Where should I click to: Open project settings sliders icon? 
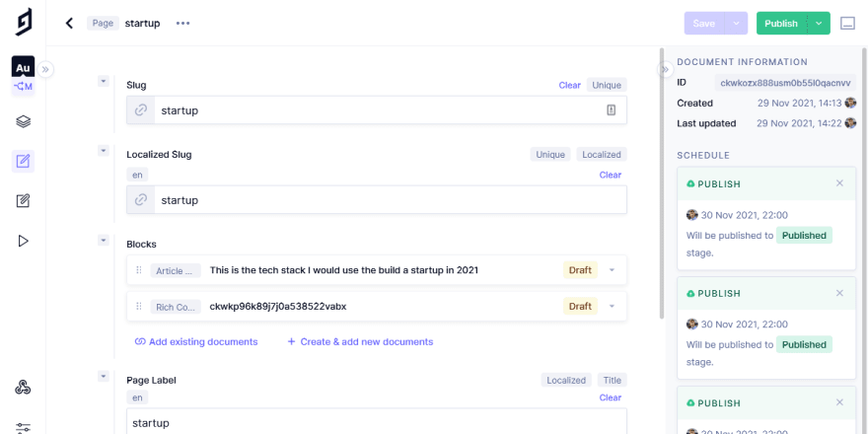23,427
